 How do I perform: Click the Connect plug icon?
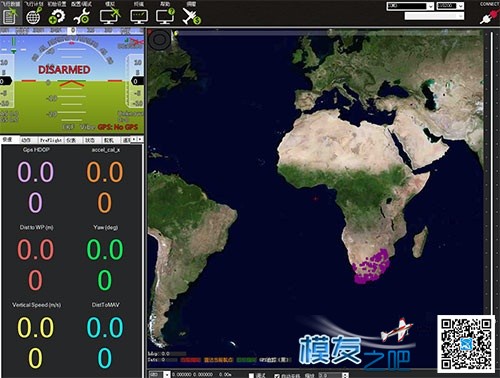coord(488,16)
